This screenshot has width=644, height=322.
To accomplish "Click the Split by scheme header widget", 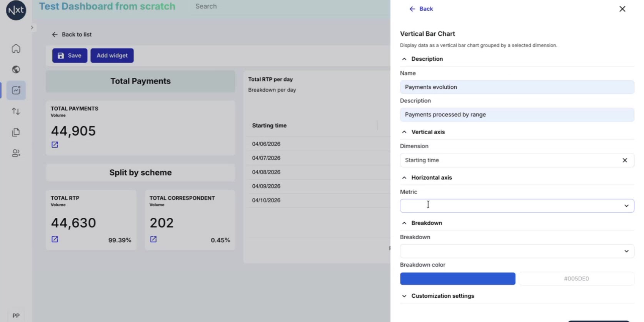I will 140,173.
